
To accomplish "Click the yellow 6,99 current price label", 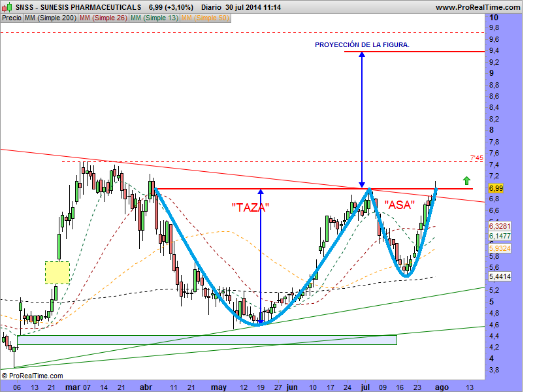I will click(x=496, y=188).
